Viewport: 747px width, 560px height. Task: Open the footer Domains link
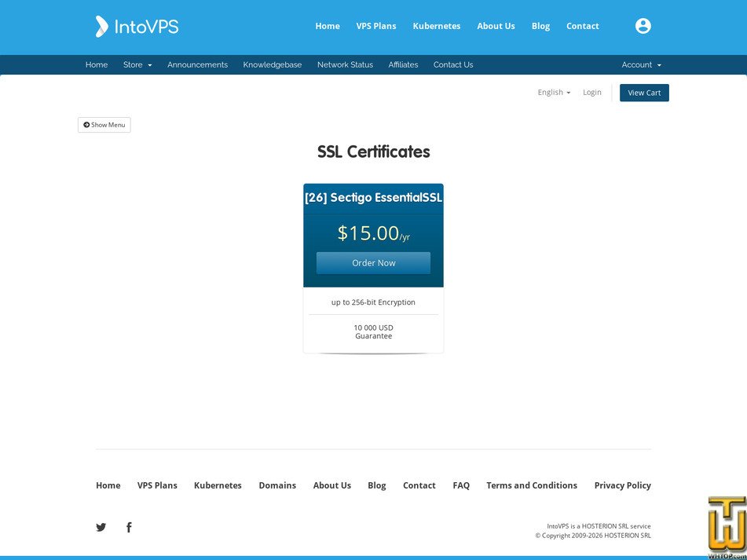(x=277, y=485)
